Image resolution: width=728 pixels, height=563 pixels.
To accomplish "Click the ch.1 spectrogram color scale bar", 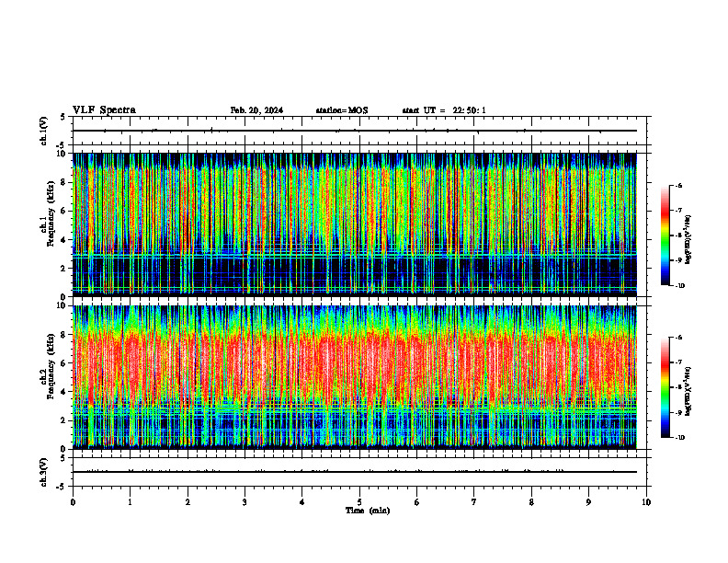I will point(665,236).
